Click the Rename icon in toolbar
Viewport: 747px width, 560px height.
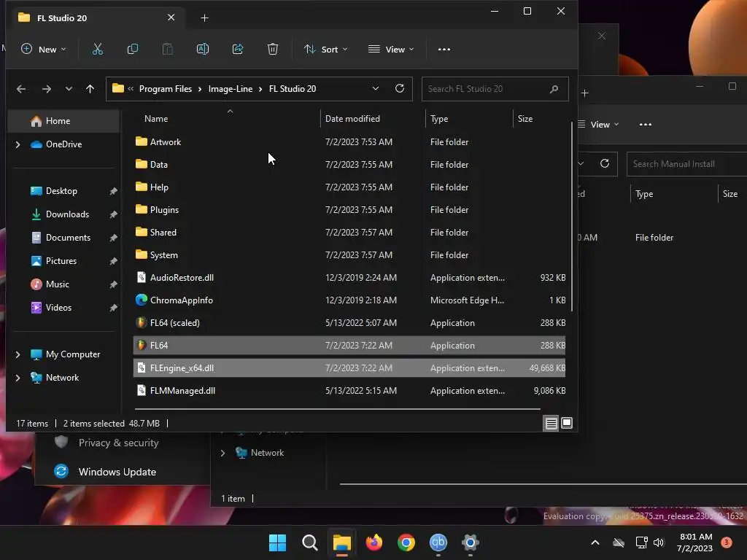point(203,49)
